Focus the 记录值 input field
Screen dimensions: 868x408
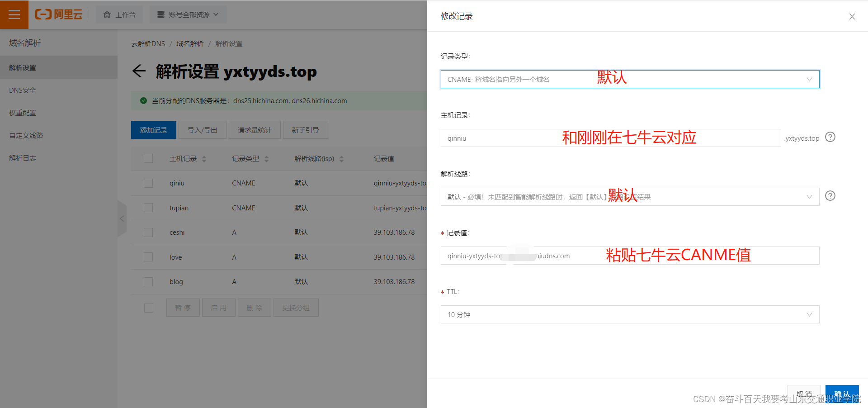pyautogui.click(x=630, y=256)
